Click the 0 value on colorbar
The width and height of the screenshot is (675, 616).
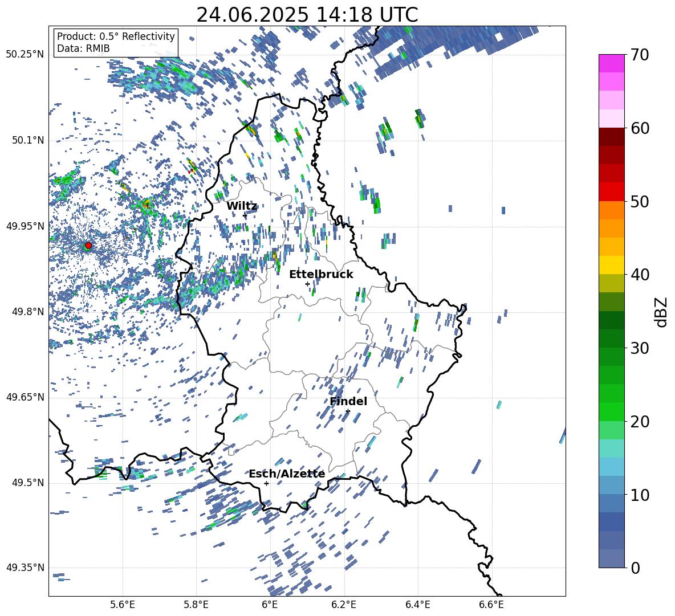(635, 568)
